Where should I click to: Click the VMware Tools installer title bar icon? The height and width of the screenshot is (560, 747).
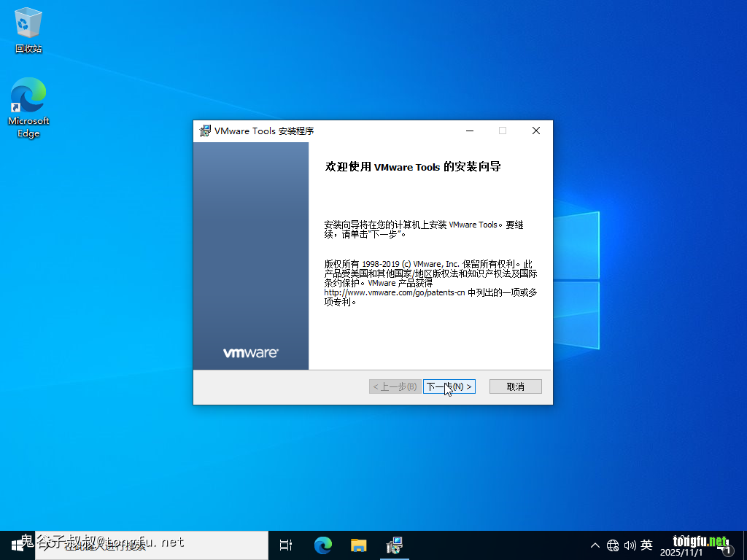[x=205, y=131]
